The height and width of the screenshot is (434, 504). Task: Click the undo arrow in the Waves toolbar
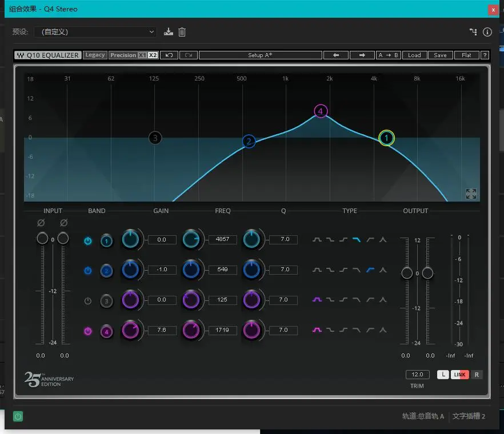tap(169, 55)
